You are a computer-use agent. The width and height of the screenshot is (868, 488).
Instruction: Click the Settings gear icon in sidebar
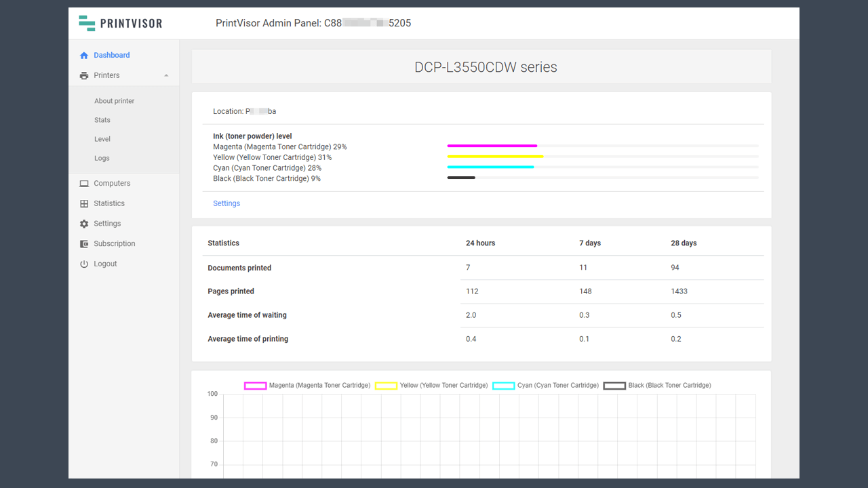(x=84, y=224)
